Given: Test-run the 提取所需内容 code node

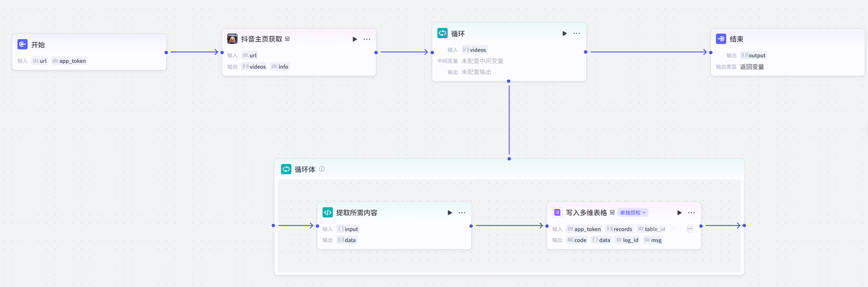Looking at the screenshot, I should 450,212.
